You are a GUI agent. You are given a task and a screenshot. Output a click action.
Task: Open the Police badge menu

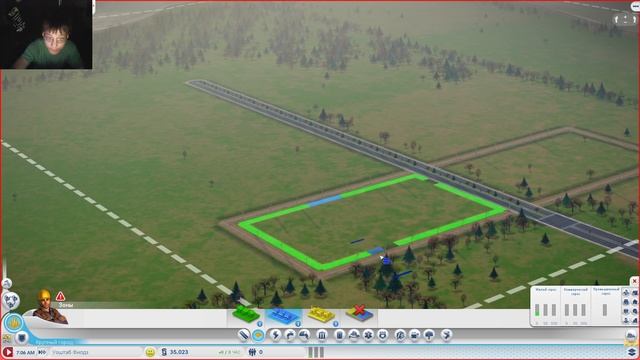pos(382,335)
